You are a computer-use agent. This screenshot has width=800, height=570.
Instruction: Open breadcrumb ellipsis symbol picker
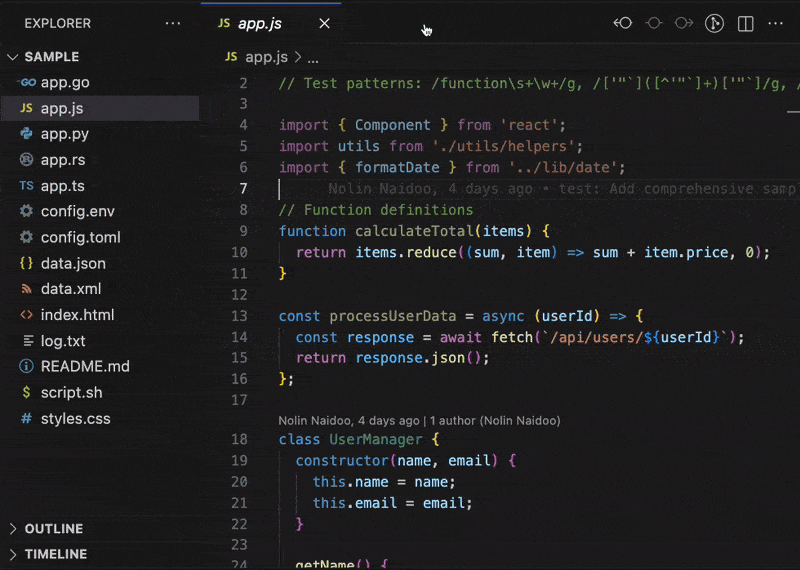click(313, 58)
